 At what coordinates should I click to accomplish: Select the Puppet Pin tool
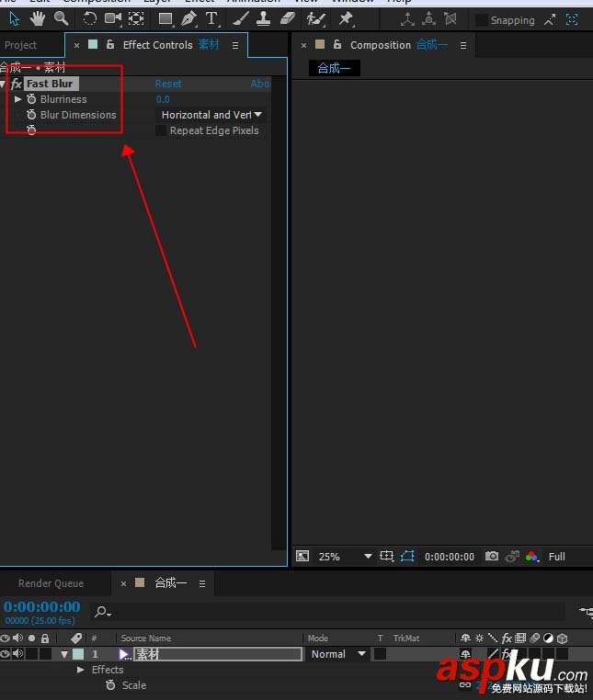(x=346, y=18)
